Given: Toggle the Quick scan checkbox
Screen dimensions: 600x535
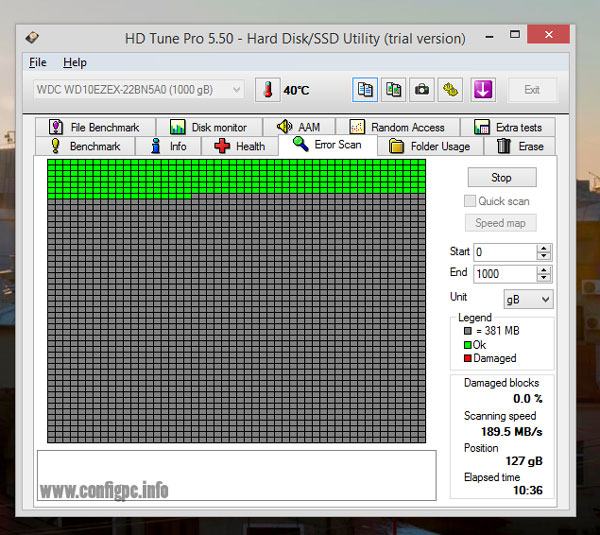Looking at the screenshot, I should 470,201.
